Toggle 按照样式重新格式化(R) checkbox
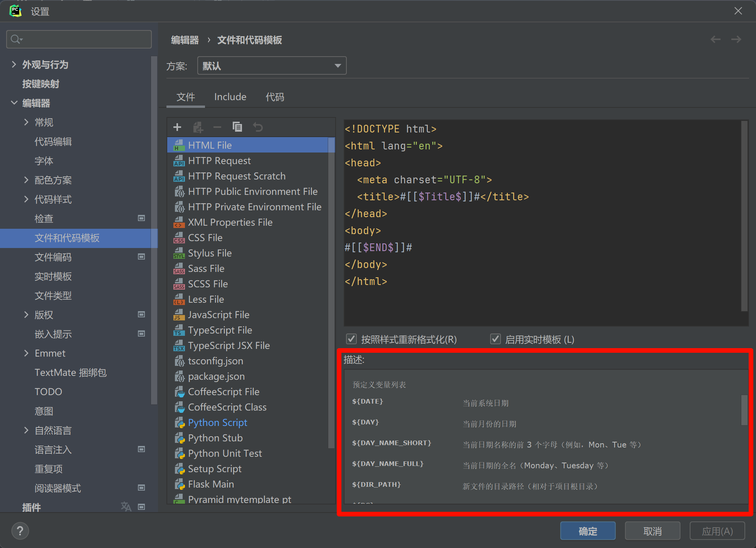The image size is (756, 548). [351, 339]
